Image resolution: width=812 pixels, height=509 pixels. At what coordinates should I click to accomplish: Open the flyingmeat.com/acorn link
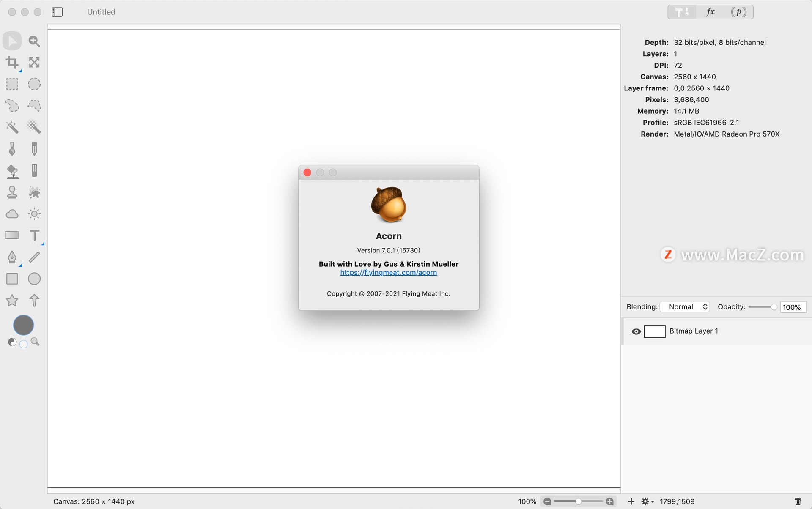[389, 272]
